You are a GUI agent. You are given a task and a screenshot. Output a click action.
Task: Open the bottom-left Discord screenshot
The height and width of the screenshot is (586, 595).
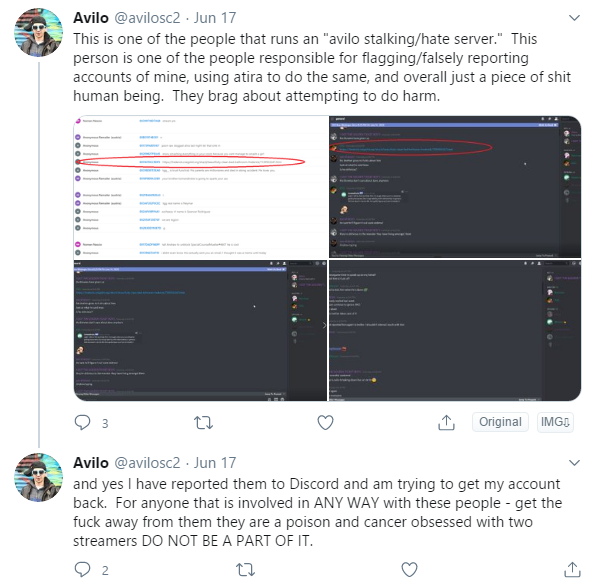click(200, 330)
